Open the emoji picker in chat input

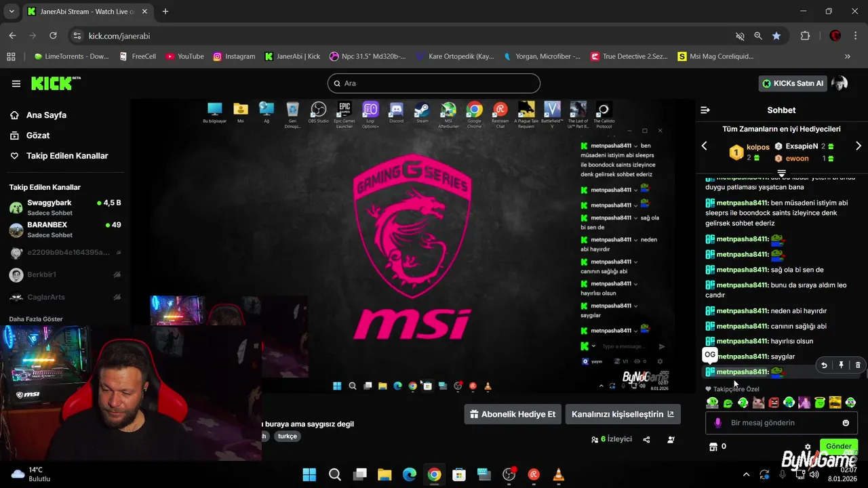846,423
